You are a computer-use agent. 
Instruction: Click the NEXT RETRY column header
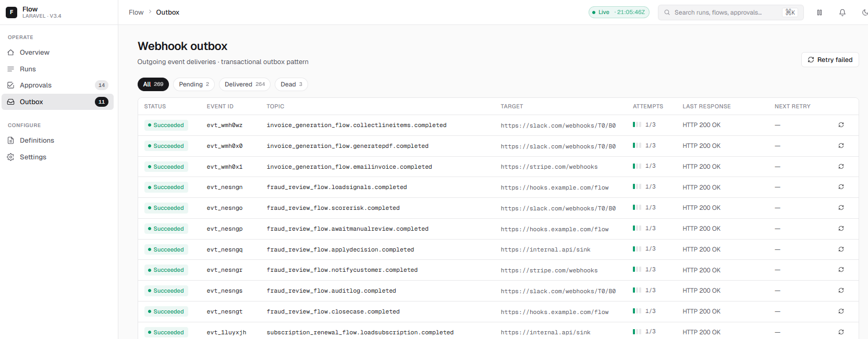pos(792,106)
